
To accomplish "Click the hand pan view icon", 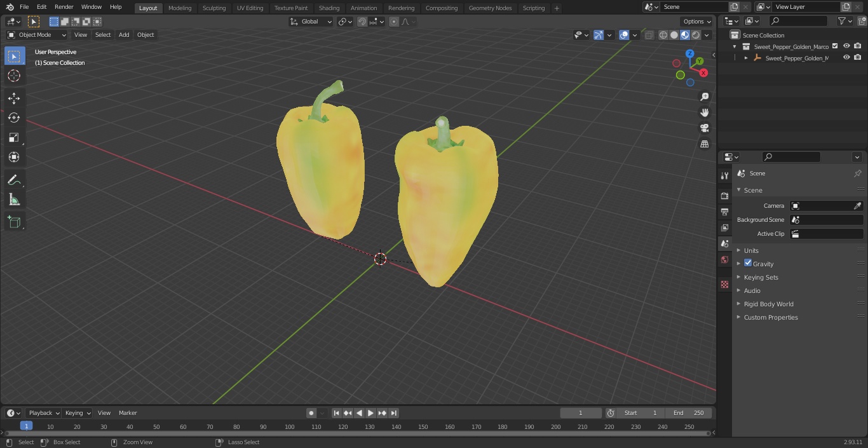I will coord(704,112).
